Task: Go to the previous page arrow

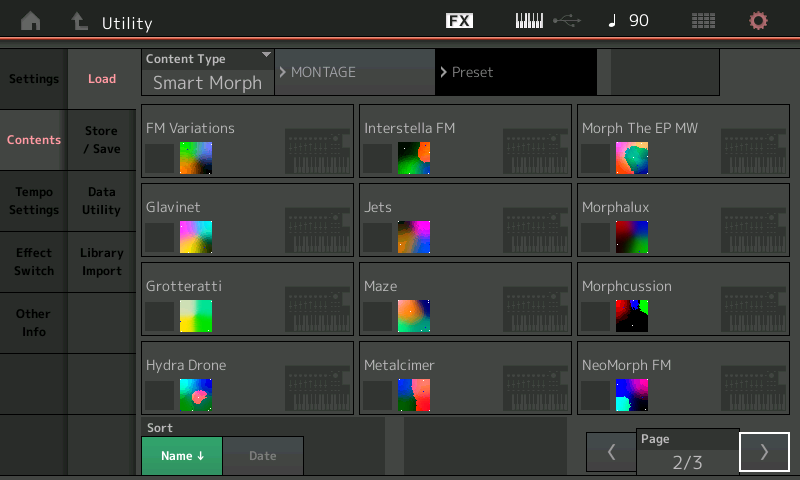Action: click(611, 452)
